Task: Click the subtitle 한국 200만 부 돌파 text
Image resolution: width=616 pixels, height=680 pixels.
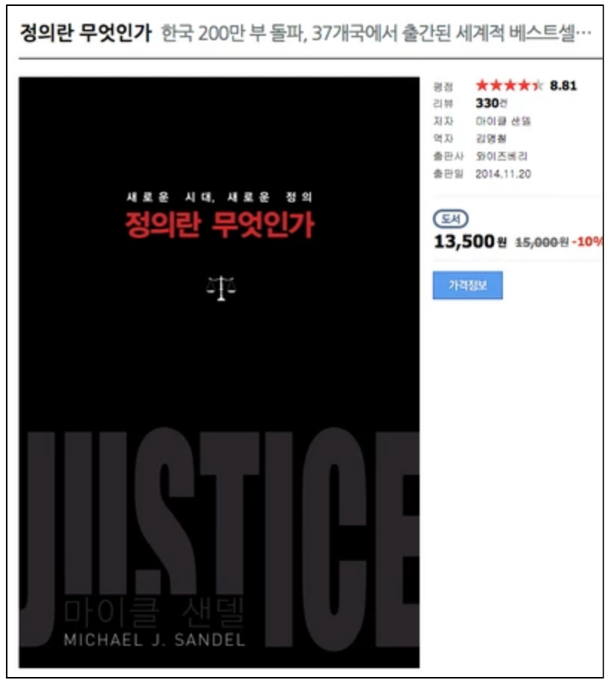Action: 234,33
